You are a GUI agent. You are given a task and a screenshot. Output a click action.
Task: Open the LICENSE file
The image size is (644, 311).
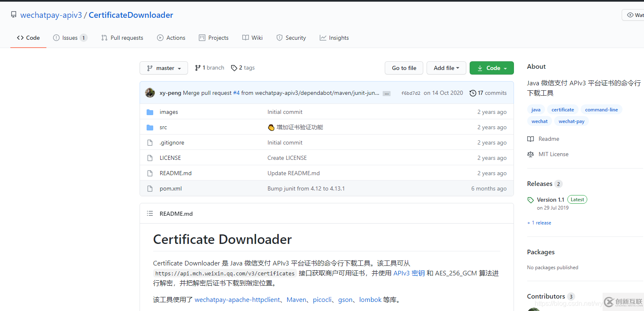[x=170, y=158]
